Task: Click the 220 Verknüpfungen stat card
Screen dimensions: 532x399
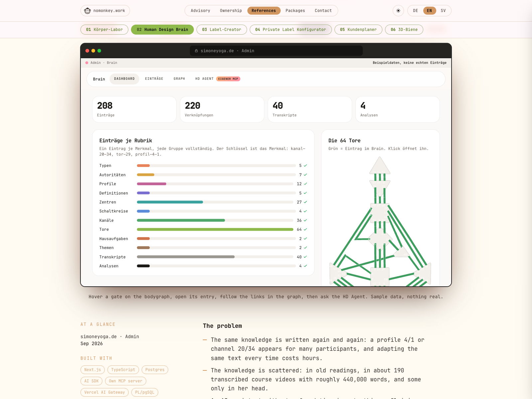Action: (222, 109)
